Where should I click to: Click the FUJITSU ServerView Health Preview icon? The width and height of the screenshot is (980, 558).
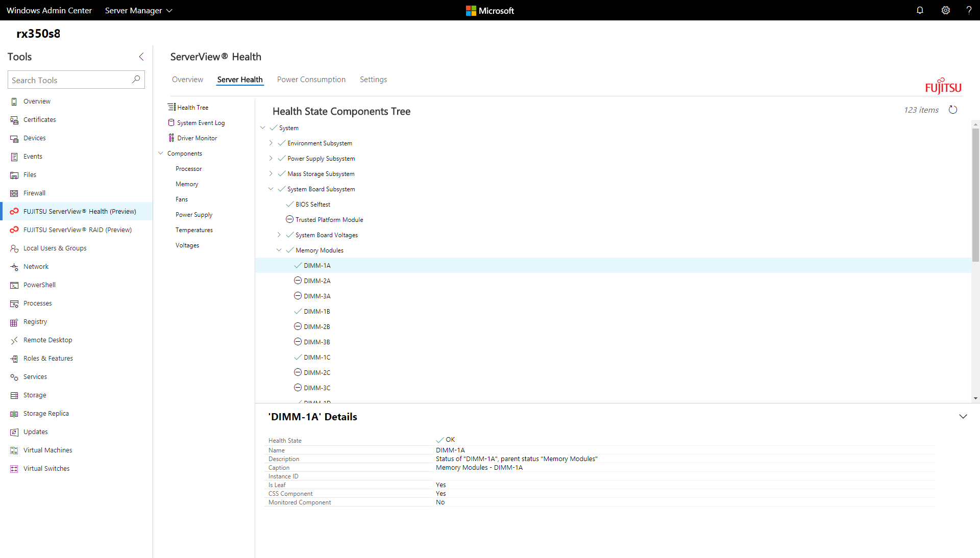14,211
